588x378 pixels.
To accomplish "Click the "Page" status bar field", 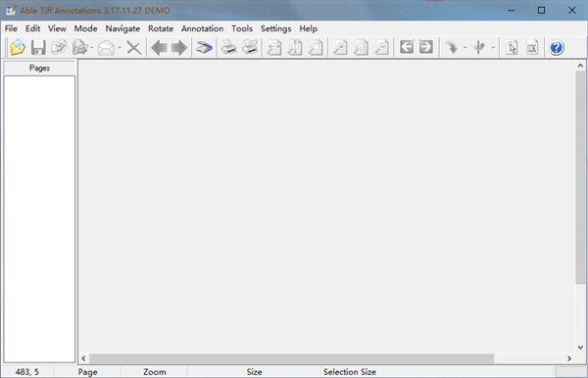I will 88,372.
